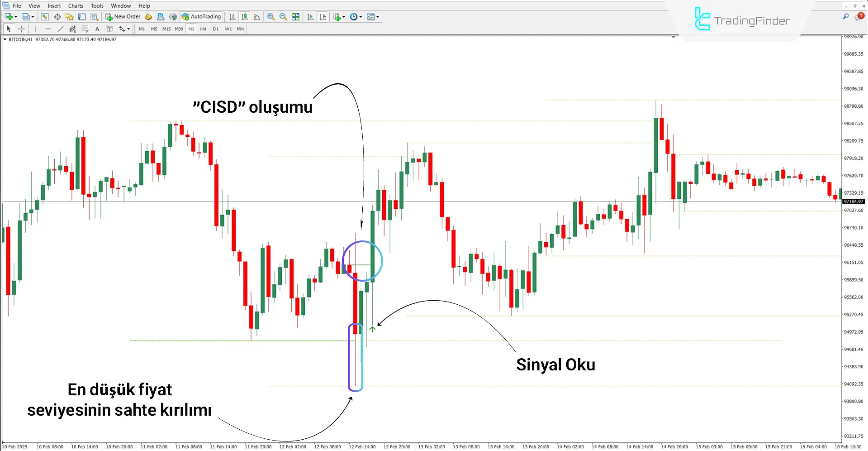This screenshot has width=868, height=451.
Task: Open the periodicity clock dropdown
Action: click(x=360, y=17)
